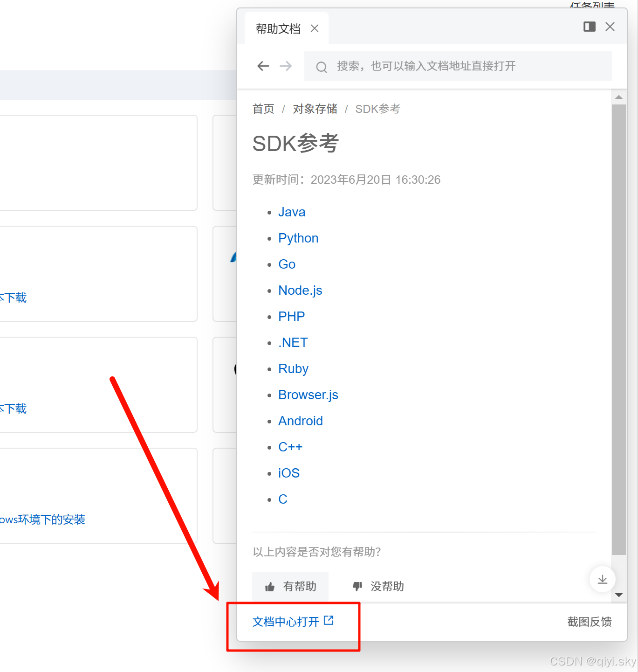
Task: Toggle the 没帮助 thumbs-down feedback
Action: pyautogui.click(x=377, y=586)
